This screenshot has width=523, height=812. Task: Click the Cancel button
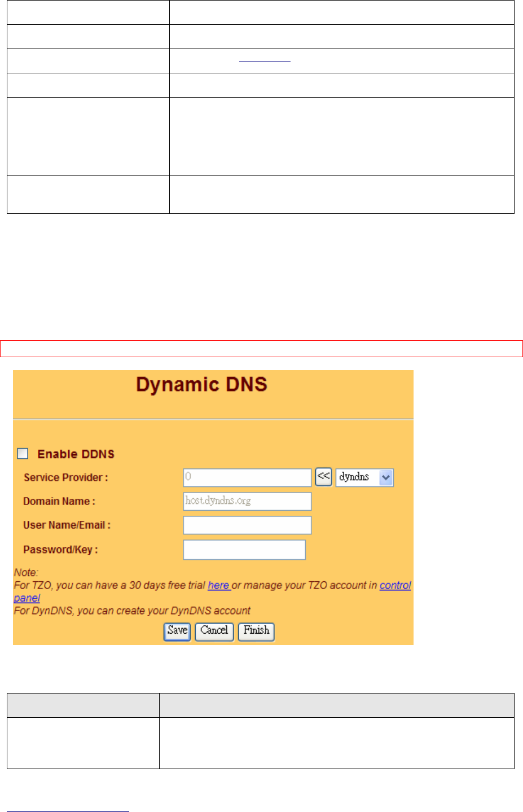click(214, 631)
